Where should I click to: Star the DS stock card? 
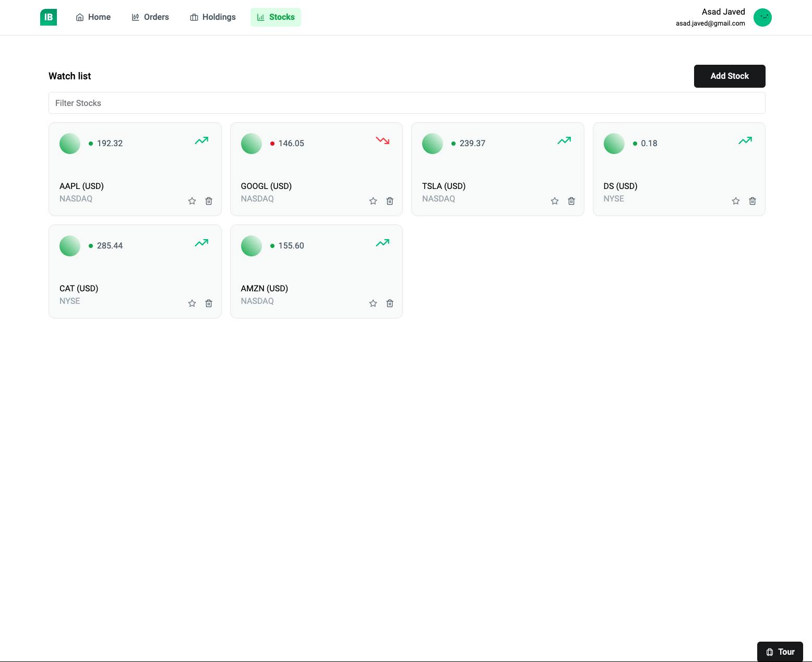[736, 201]
